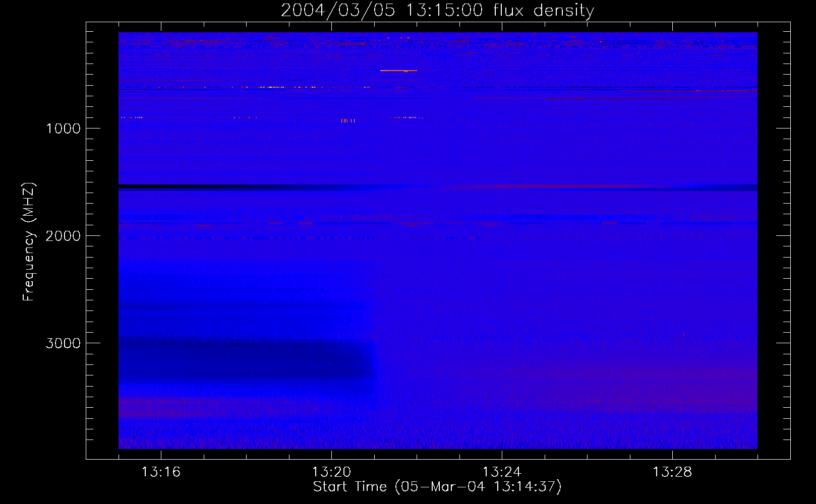This screenshot has height=504, width=816.
Task: Click the 13:24 time tick label
Action: (502, 472)
